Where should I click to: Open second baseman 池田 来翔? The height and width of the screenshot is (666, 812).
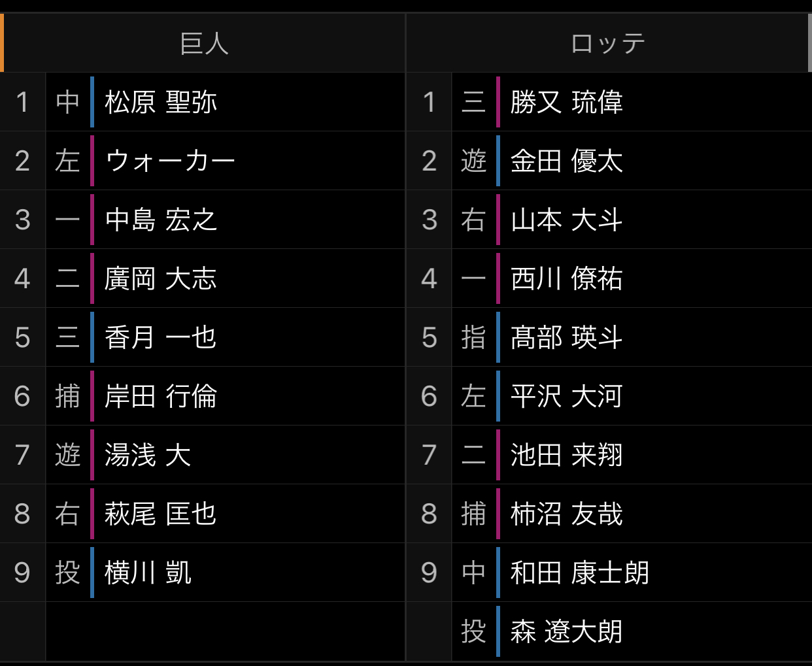567,455
